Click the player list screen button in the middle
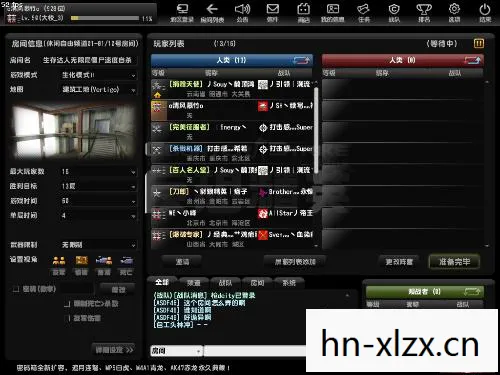500x375 pixels. pyautogui.click(x=295, y=262)
